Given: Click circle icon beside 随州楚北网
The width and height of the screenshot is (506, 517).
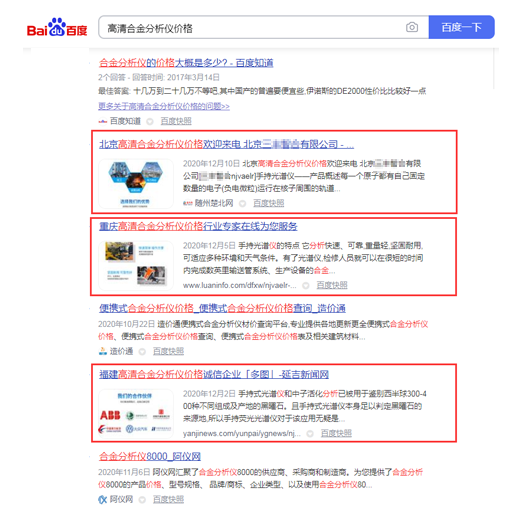Looking at the screenshot, I should [243, 203].
